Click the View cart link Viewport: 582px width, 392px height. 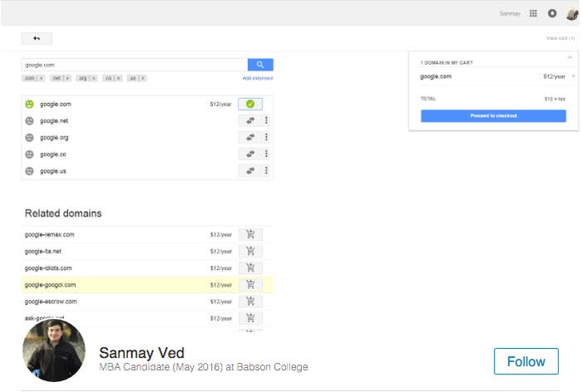[x=560, y=38]
